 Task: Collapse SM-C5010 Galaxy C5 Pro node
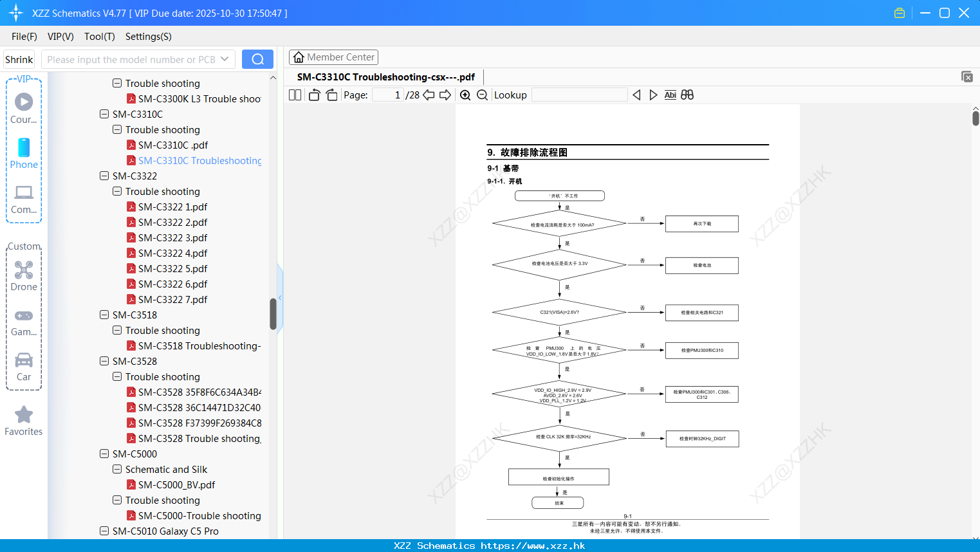[104, 531]
